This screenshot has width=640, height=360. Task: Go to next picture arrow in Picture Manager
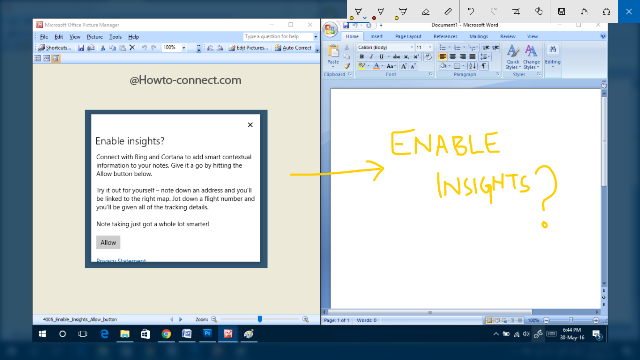(180, 319)
